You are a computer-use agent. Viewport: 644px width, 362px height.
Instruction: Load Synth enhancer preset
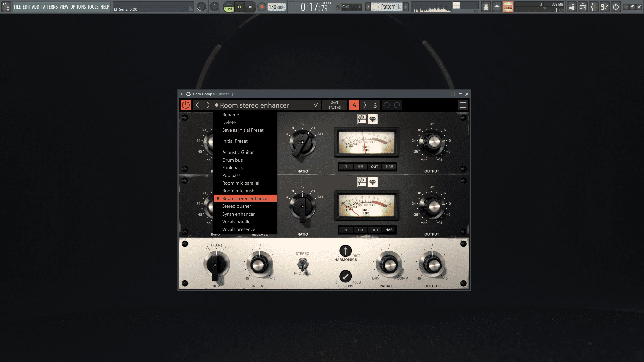coord(245,214)
